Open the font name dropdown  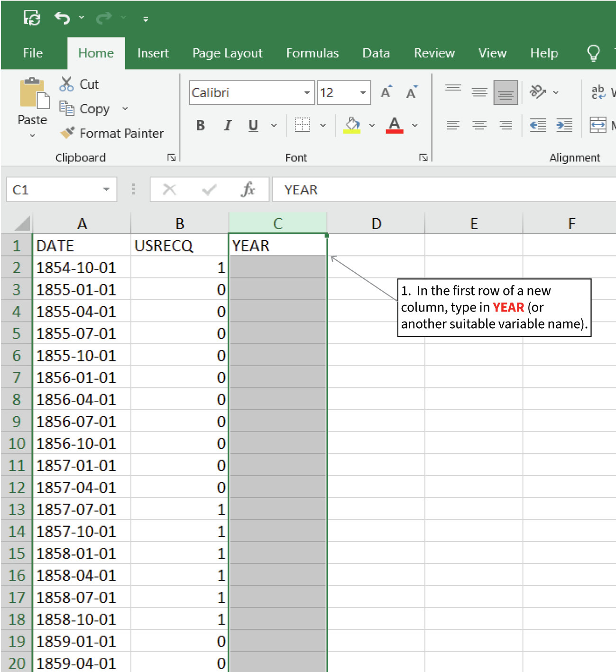coord(307,92)
